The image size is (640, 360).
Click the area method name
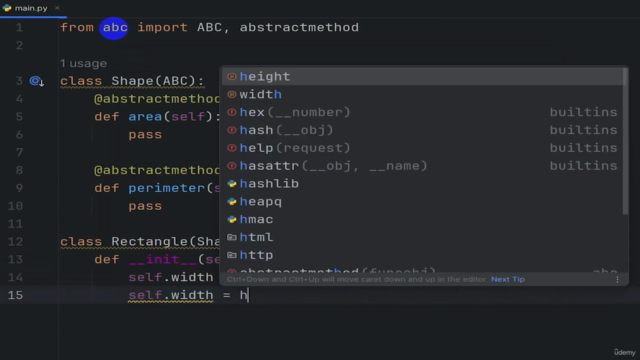click(145, 117)
